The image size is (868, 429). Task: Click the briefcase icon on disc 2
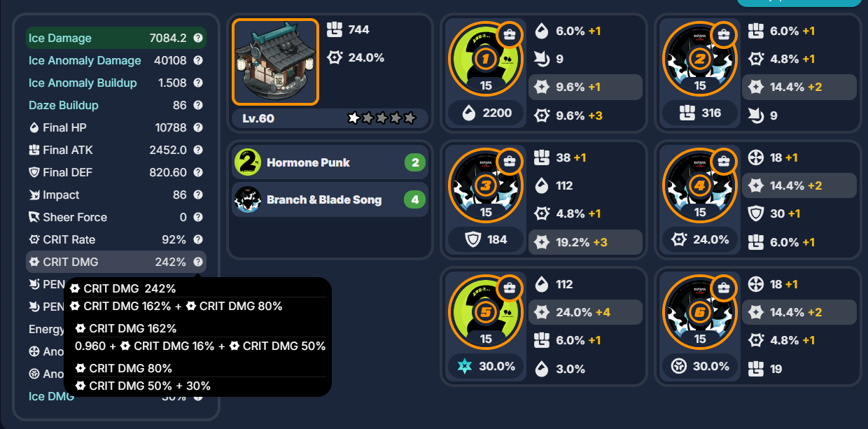(724, 34)
